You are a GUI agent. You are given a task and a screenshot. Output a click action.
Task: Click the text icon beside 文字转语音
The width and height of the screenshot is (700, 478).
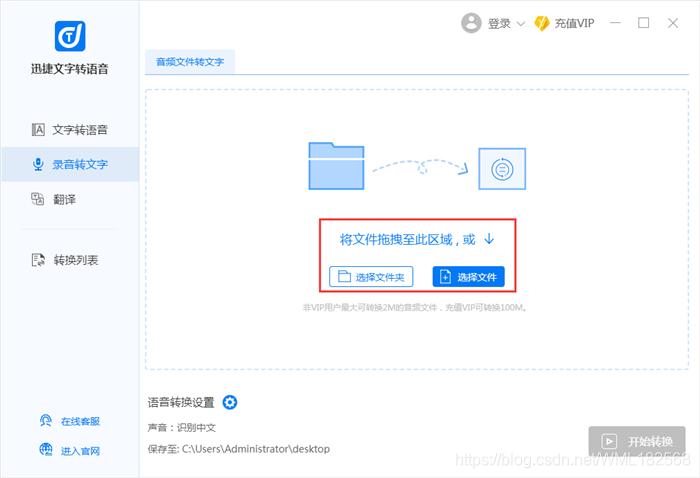point(38,130)
